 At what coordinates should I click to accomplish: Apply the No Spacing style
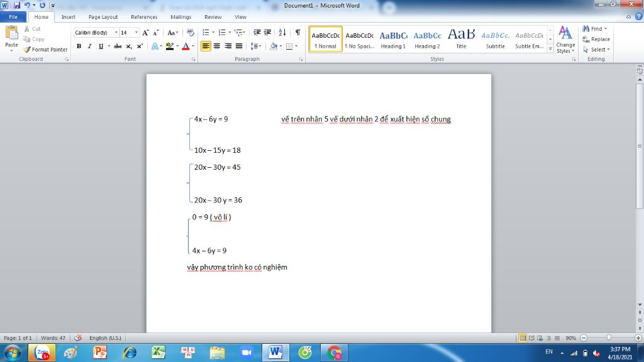tap(359, 40)
